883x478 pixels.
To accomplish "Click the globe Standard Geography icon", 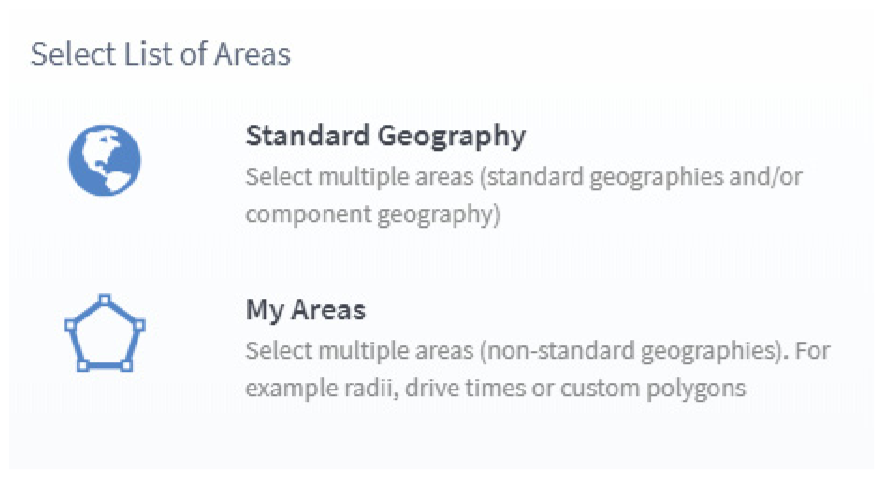I will 104,161.
